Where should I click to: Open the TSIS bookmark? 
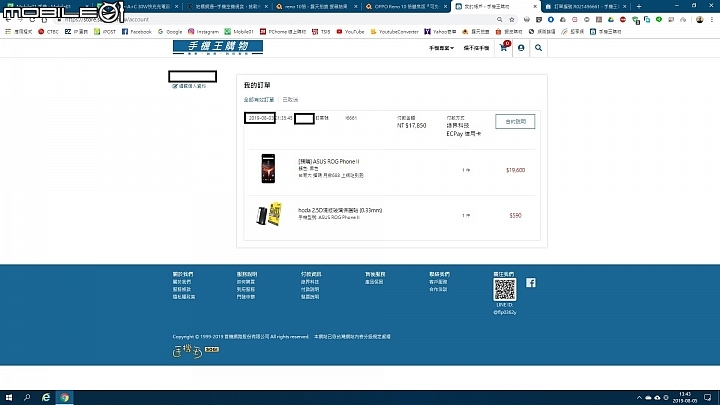(321, 32)
